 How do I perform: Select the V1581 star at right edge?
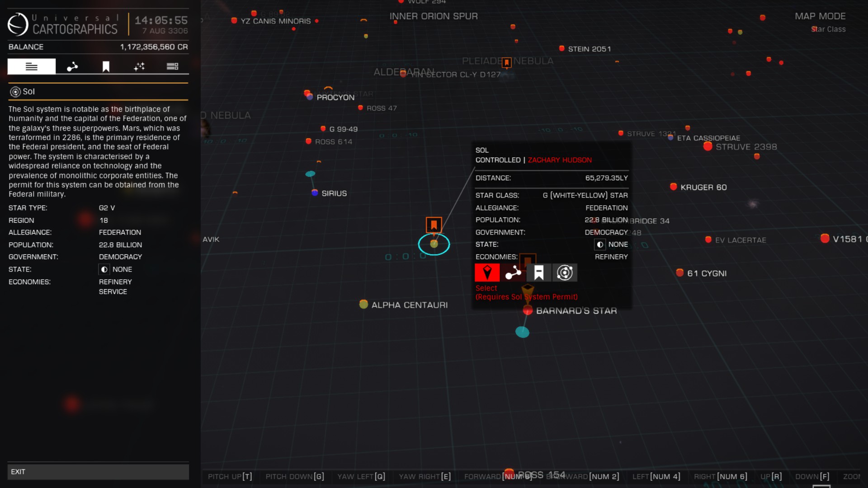(x=825, y=238)
